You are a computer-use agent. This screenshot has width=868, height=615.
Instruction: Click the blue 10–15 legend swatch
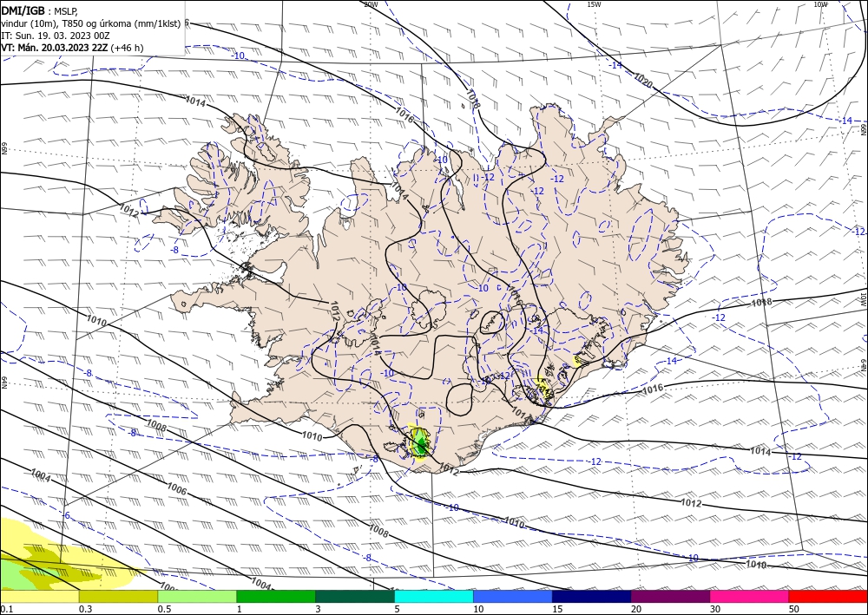(x=513, y=596)
